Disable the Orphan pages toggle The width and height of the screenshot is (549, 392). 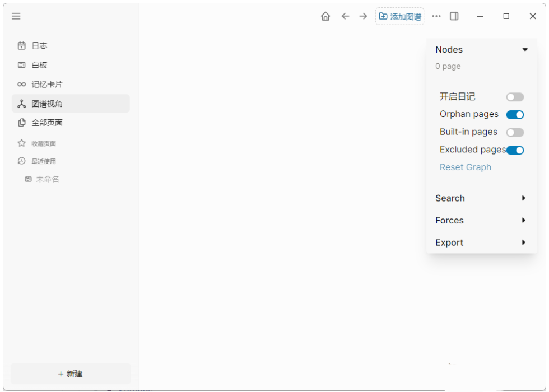pyautogui.click(x=515, y=115)
